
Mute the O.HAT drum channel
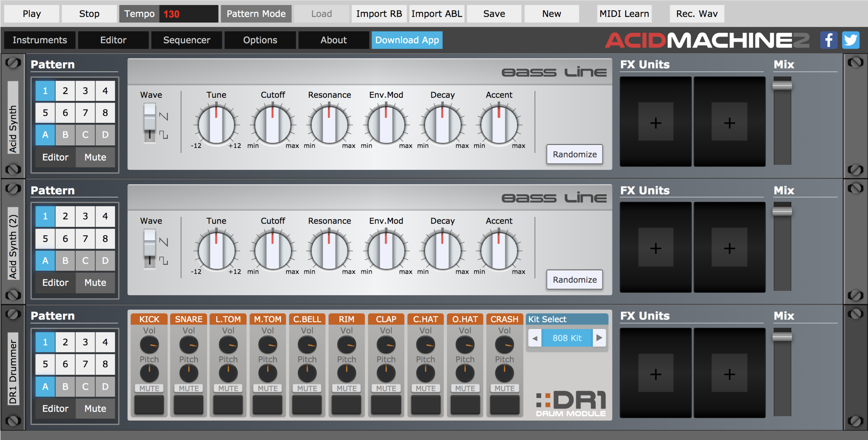[x=465, y=388]
